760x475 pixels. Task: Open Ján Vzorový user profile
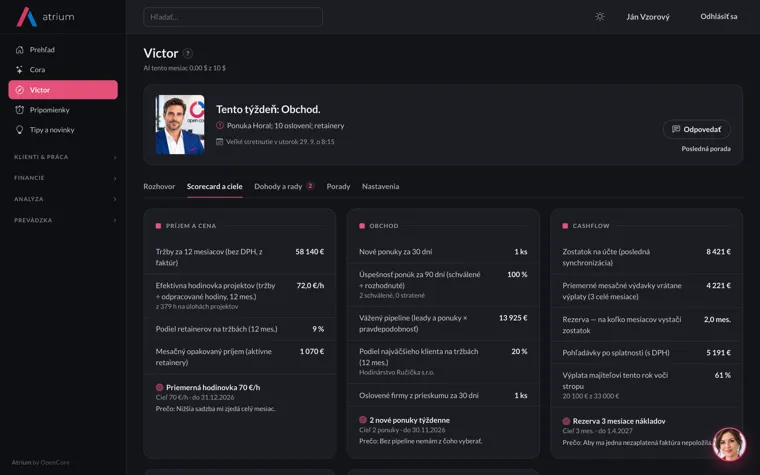tap(648, 17)
